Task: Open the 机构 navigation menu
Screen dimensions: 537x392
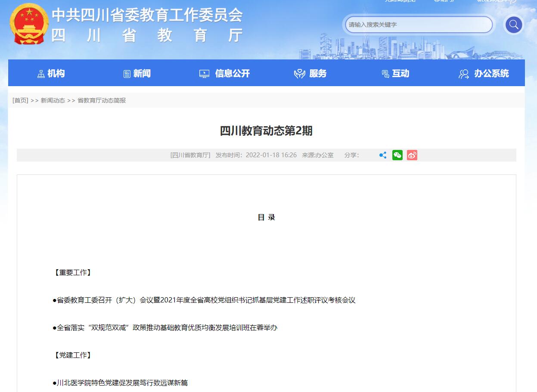Action: [56, 74]
